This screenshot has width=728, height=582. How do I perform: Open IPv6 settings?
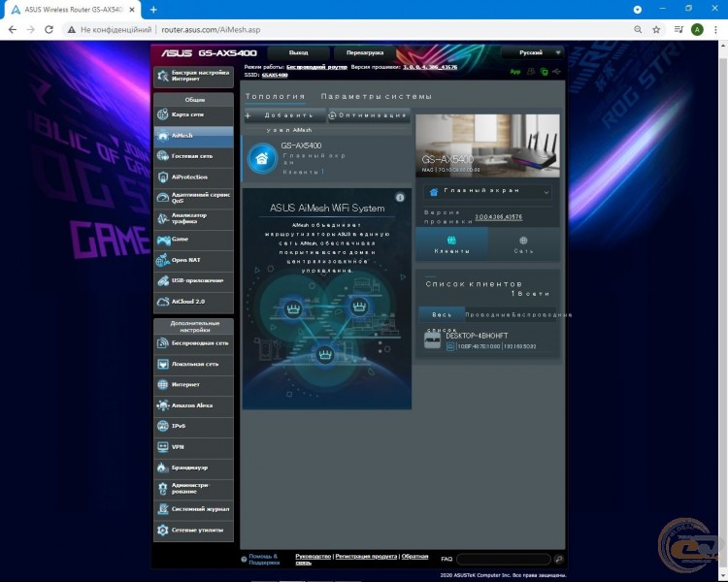[x=193, y=426]
